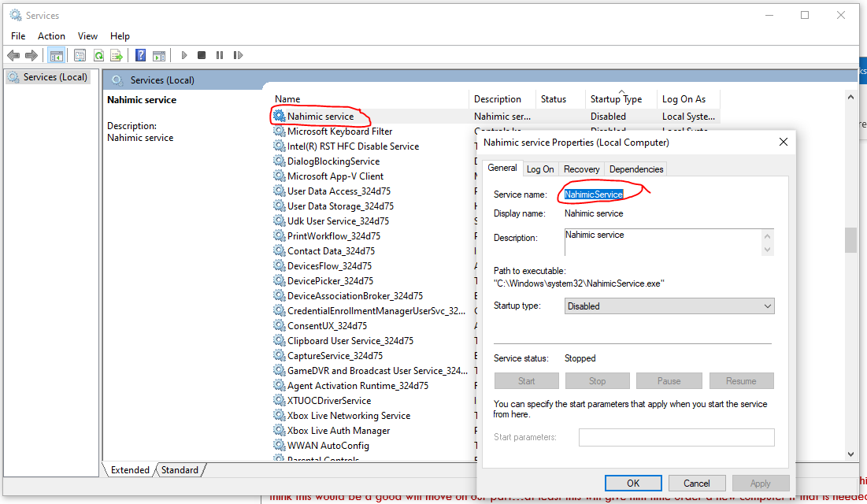Open the Help menu
867x504 pixels.
tap(120, 36)
